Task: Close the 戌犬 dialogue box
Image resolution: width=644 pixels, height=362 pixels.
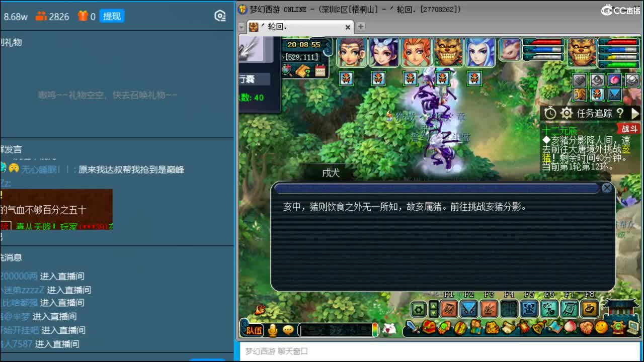Action: pyautogui.click(x=607, y=188)
